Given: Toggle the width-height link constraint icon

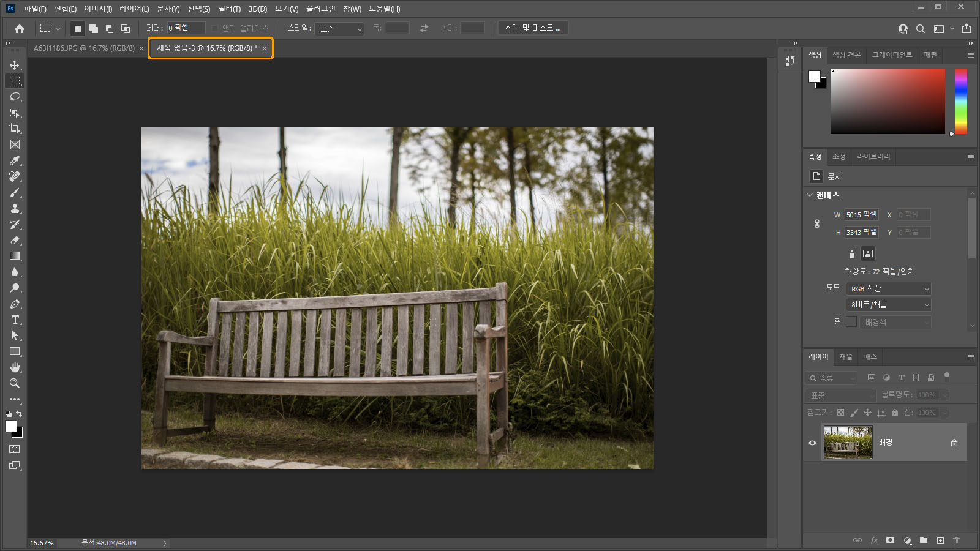Looking at the screenshot, I should click(x=817, y=223).
